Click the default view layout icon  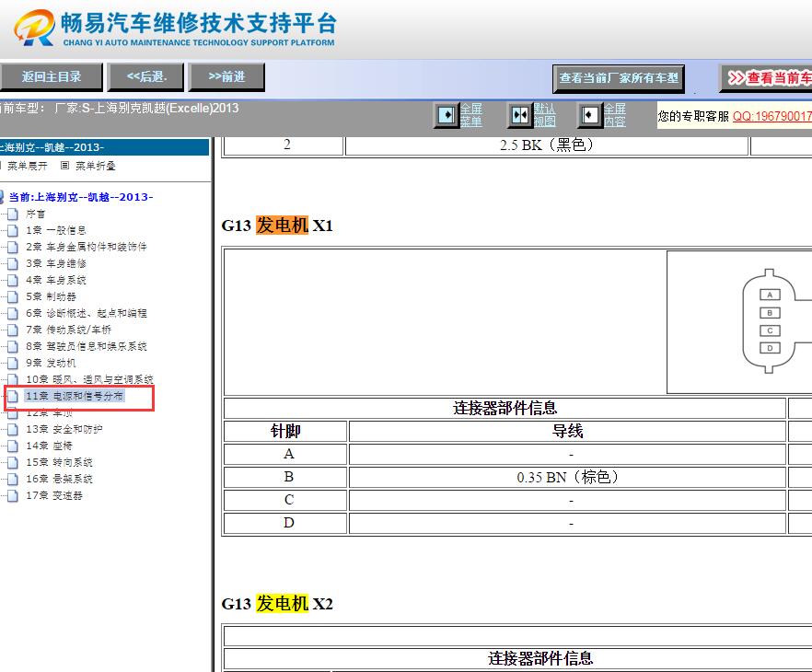tap(519, 114)
